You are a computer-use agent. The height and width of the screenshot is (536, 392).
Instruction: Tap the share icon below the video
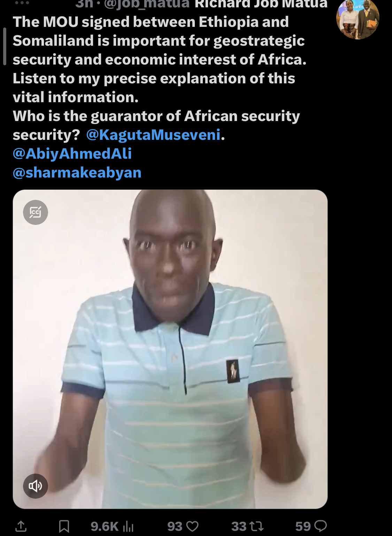tap(21, 526)
